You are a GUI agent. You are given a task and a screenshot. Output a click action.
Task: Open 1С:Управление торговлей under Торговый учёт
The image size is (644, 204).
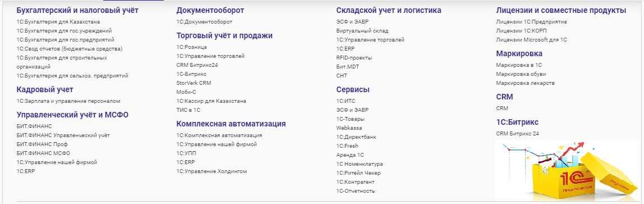210,56
